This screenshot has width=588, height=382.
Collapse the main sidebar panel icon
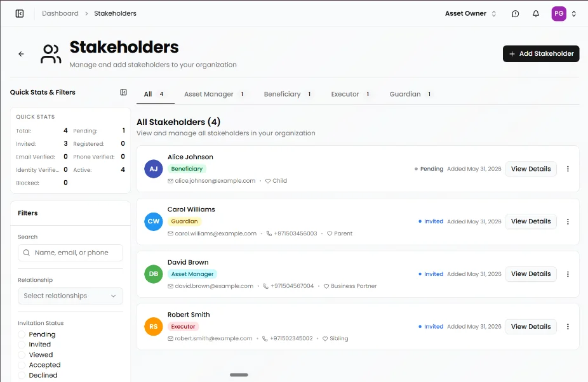point(20,13)
